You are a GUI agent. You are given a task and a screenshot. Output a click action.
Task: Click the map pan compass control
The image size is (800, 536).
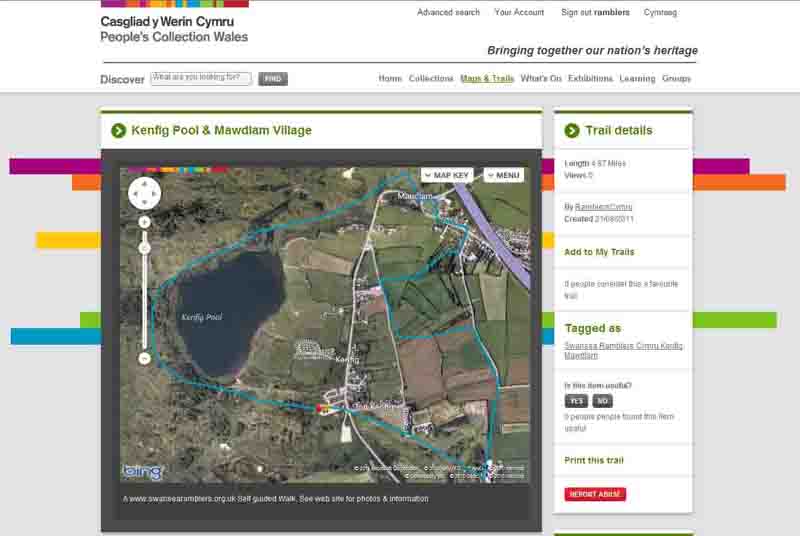pos(145,192)
